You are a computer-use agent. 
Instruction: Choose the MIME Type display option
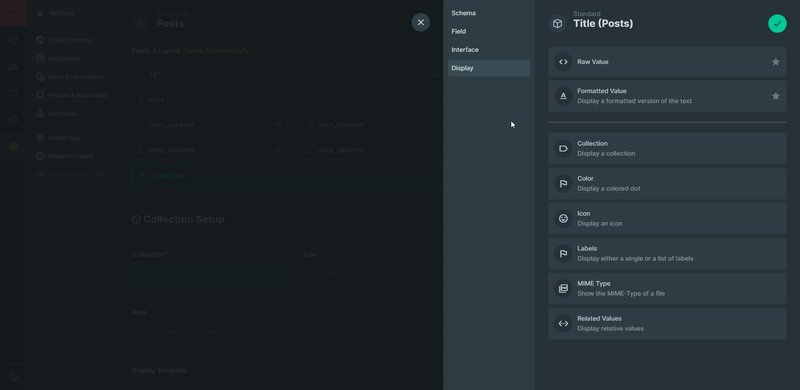point(667,288)
